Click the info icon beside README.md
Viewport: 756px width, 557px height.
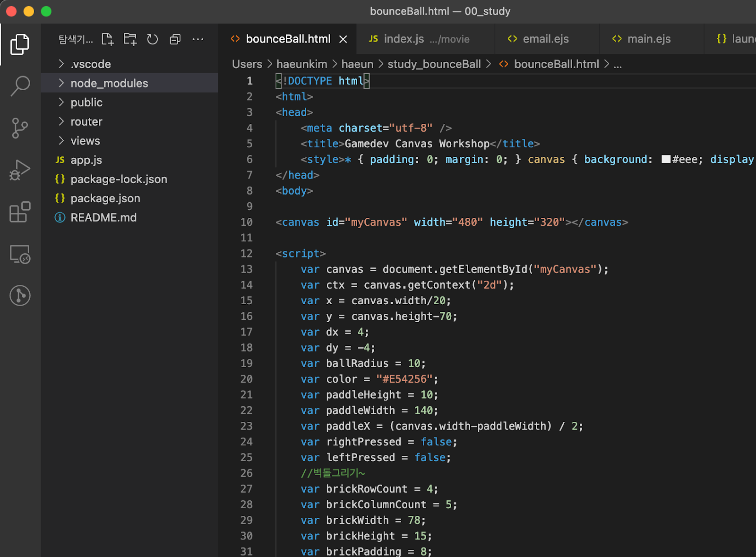[x=60, y=217]
